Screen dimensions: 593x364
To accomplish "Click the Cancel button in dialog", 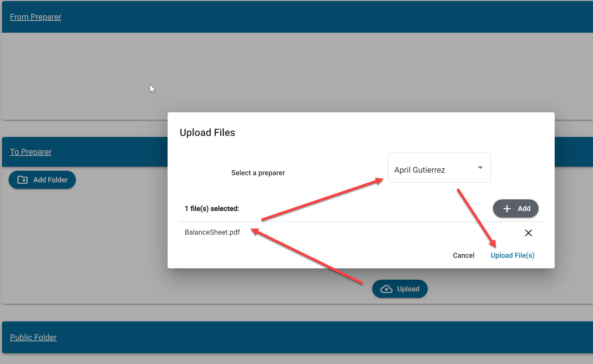I will coord(463,255).
